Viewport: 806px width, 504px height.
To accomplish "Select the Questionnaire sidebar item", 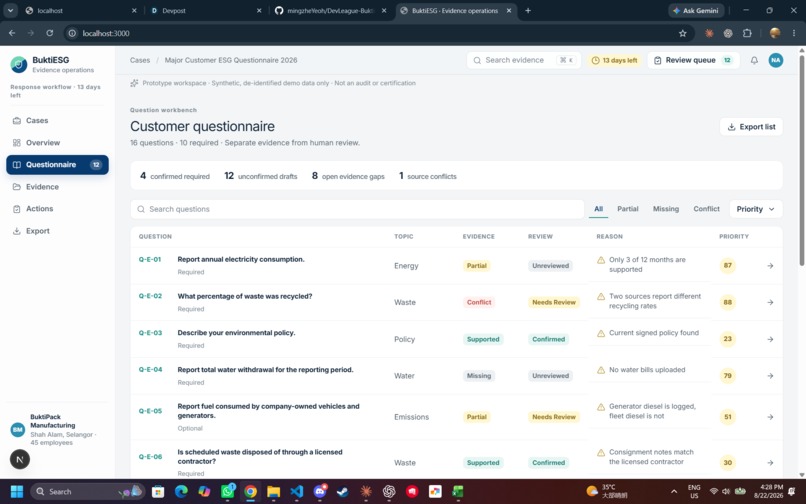I will 57,165.
